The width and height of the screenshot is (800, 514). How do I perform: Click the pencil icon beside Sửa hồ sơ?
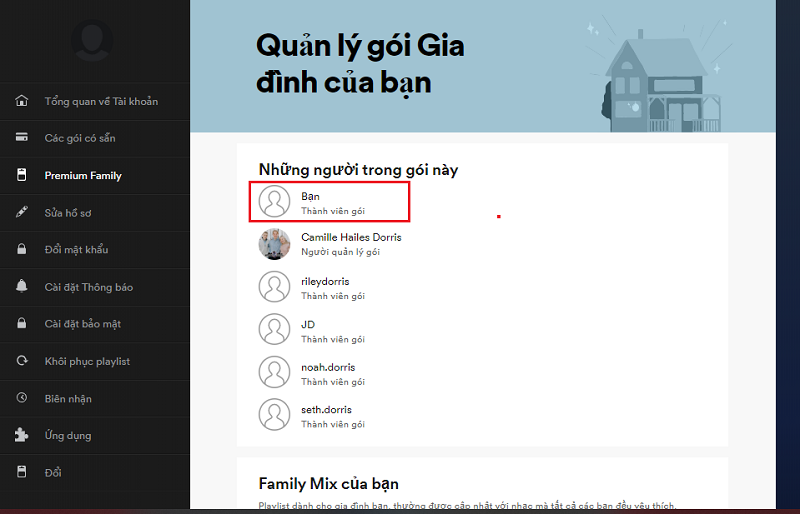pos(21,212)
